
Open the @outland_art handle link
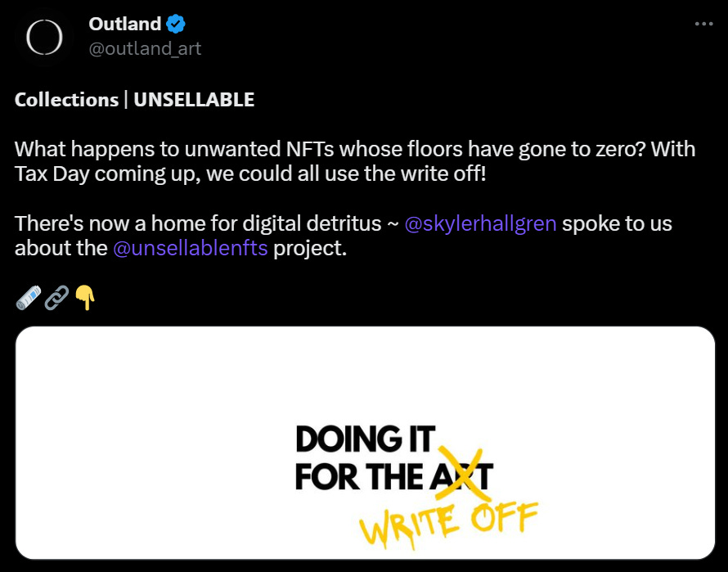pyautogui.click(x=145, y=48)
